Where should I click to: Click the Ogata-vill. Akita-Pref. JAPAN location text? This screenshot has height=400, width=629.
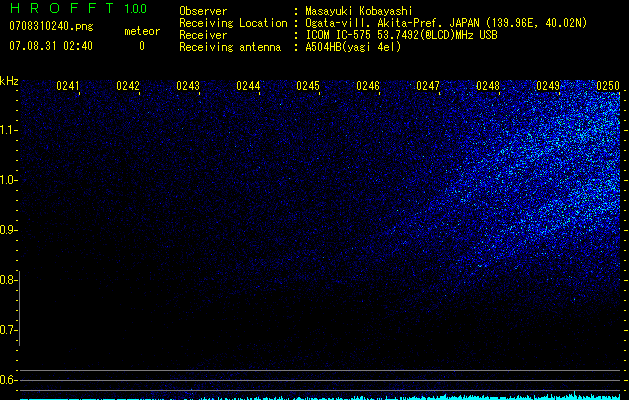coord(446,24)
